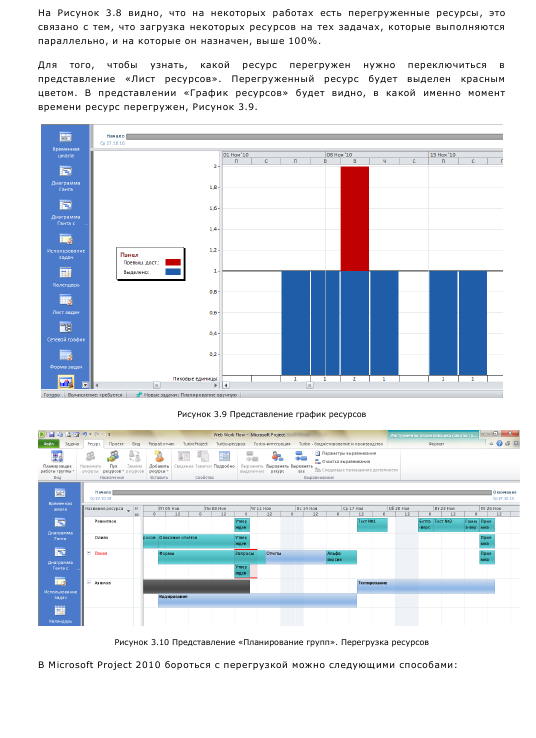
Task: Expand view bar arrow at Figure 3.9 sidebar bottom
Action: [x=85, y=384]
